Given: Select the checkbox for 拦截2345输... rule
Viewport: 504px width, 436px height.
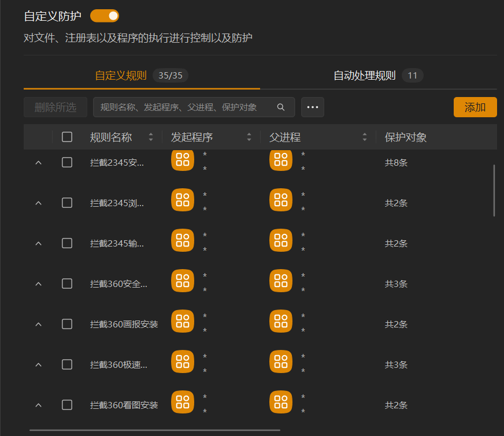Looking at the screenshot, I should 67,243.
